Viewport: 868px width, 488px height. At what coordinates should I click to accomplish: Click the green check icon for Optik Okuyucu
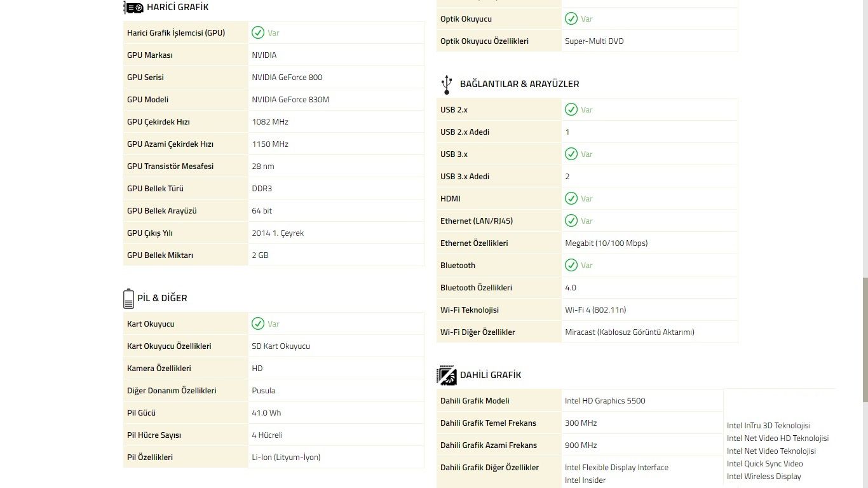click(x=571, y=19)
